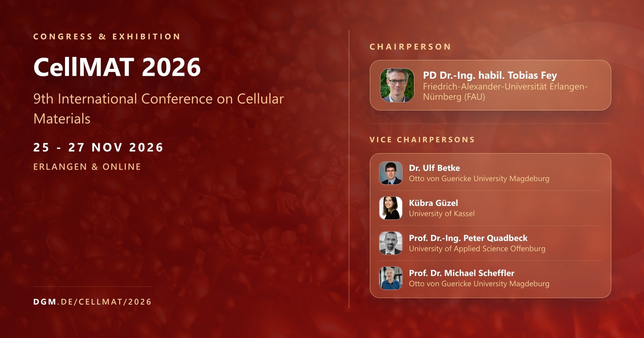
Task: Select the CONGRESS & EXHIBITION label
Action: point(107,36)
